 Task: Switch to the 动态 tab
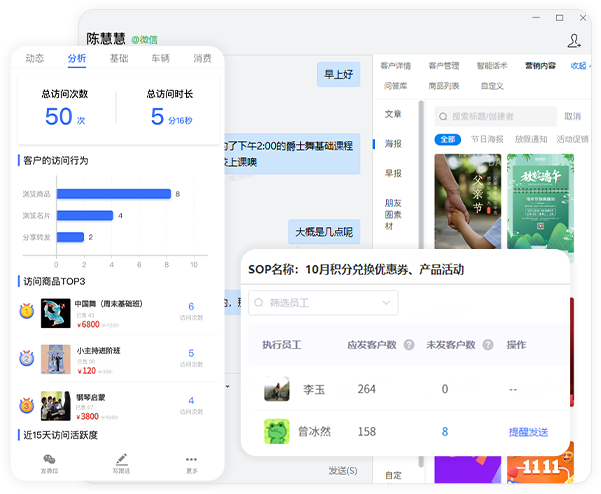35,59
